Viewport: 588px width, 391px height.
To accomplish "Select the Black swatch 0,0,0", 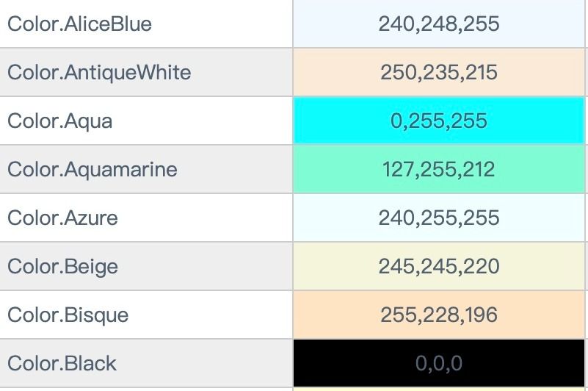I will pyautogui.click(x=439, y=363).
